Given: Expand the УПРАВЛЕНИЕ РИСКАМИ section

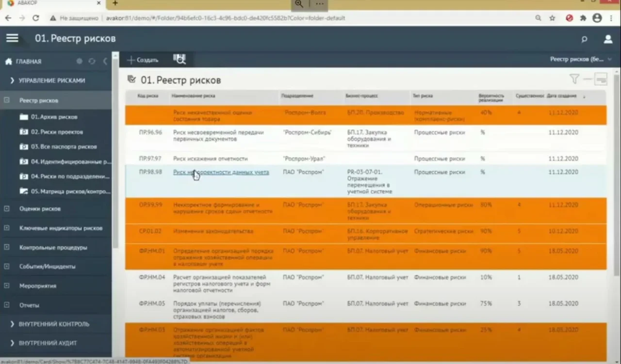Looking at the screenshot, I should pyautogui.click(x=12, y=80).
